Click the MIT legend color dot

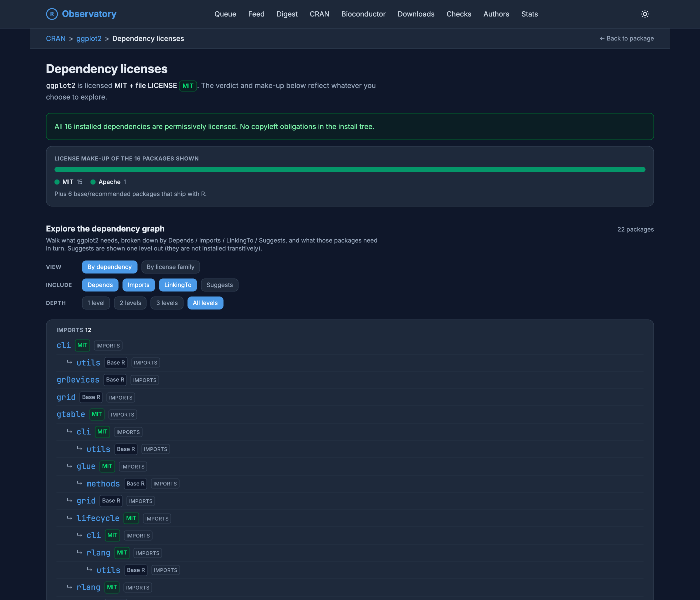[x=57, y=182]
